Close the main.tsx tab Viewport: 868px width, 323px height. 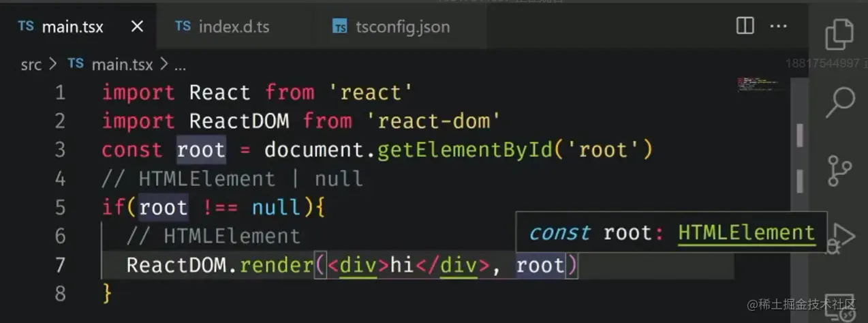[137, 27]
